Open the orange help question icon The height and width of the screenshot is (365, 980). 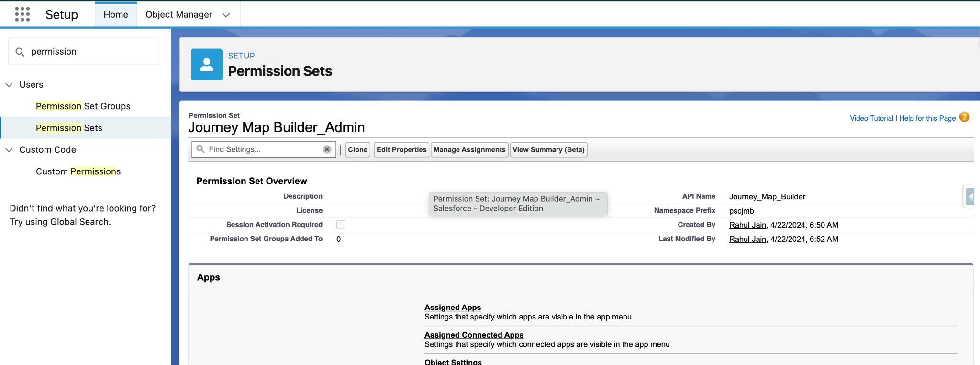[x=965, y=117]
